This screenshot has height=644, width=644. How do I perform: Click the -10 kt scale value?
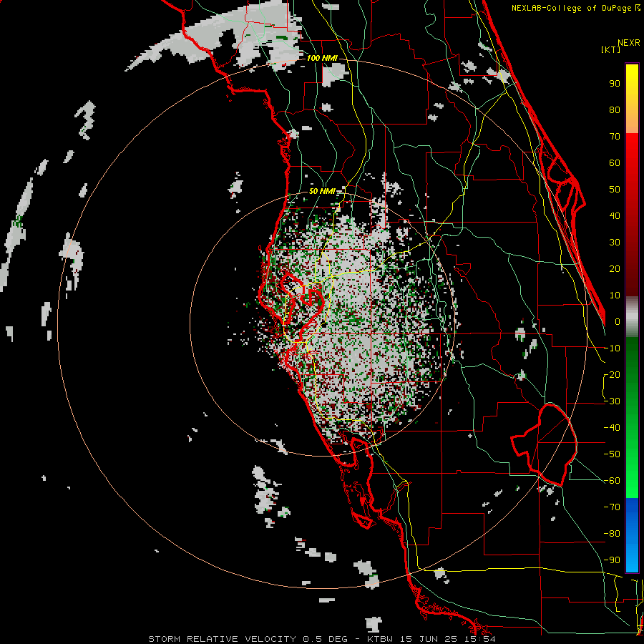[x=612, y=348]
